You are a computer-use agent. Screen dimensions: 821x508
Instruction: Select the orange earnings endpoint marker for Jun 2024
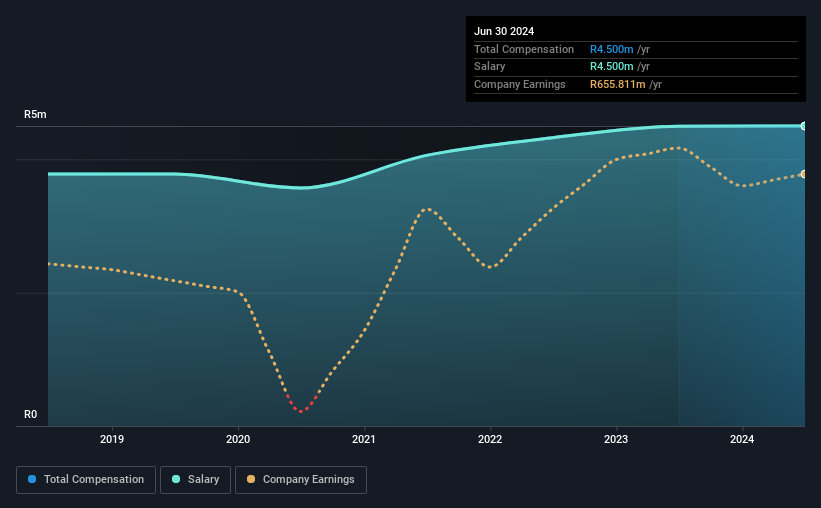tap(803, 174)
